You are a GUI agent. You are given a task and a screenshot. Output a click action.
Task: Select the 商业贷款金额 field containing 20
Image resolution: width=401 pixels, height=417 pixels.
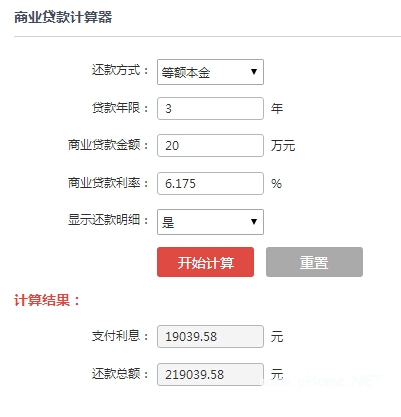pyautogui.click(x=210, y=145)
